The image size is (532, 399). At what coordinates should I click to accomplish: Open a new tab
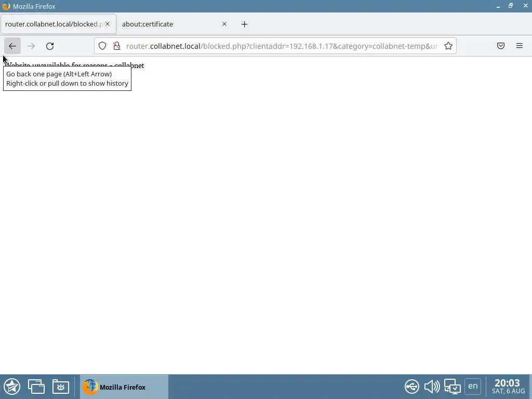pos(244,24)
